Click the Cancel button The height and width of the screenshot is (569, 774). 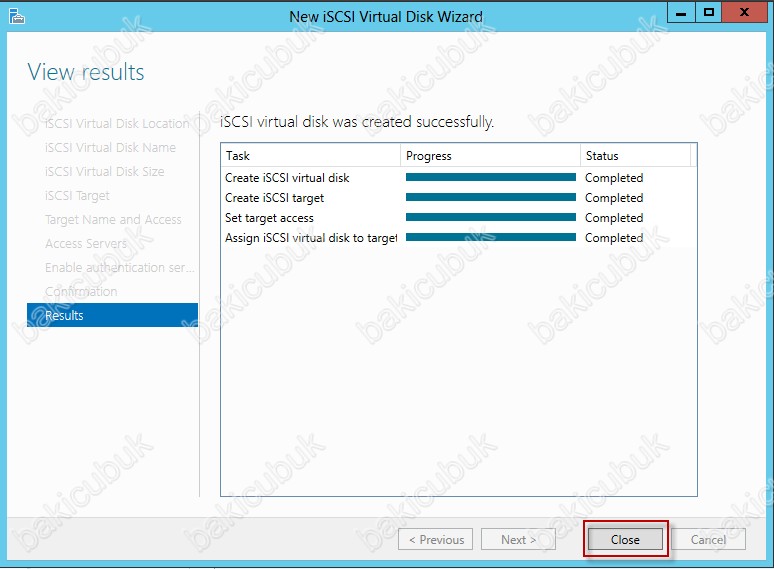tap(708, 540)
